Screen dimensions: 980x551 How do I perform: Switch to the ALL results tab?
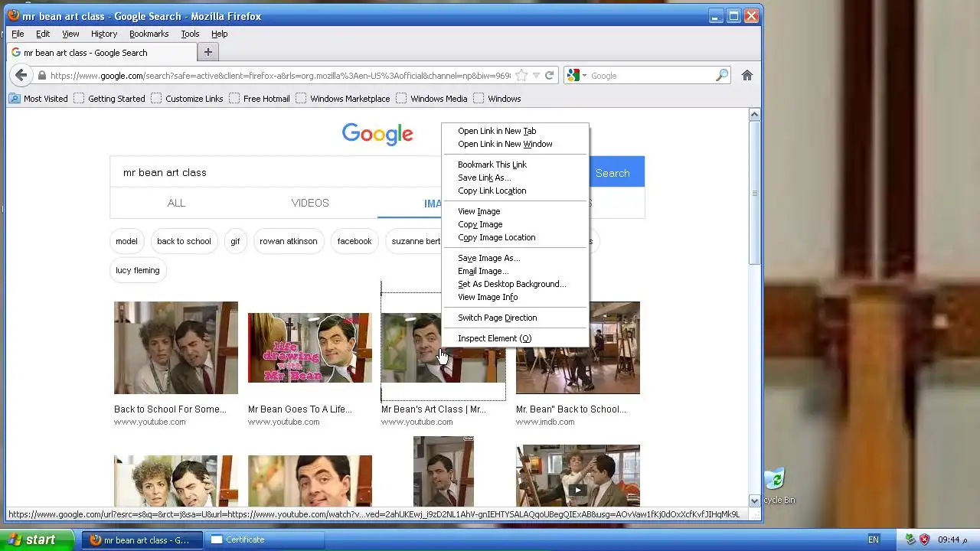(x=176, y=203)
